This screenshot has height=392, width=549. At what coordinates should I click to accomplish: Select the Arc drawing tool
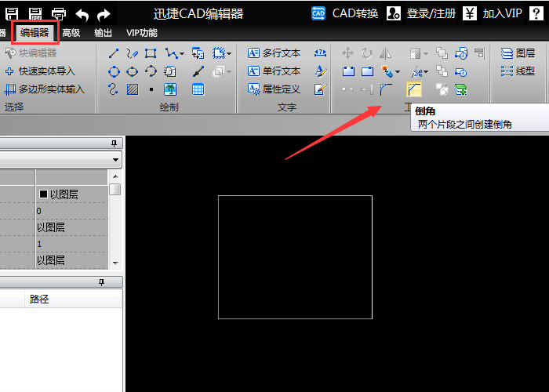click(x=151, y=71)
